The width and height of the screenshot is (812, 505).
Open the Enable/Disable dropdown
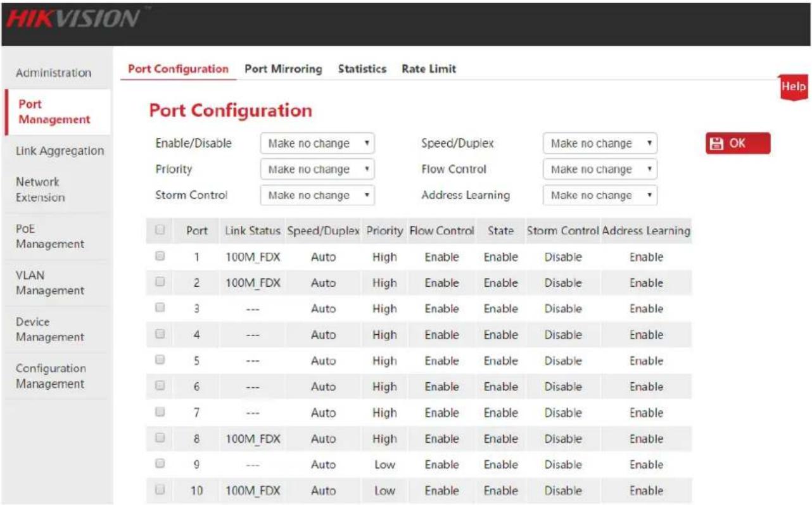coord(317,144)
